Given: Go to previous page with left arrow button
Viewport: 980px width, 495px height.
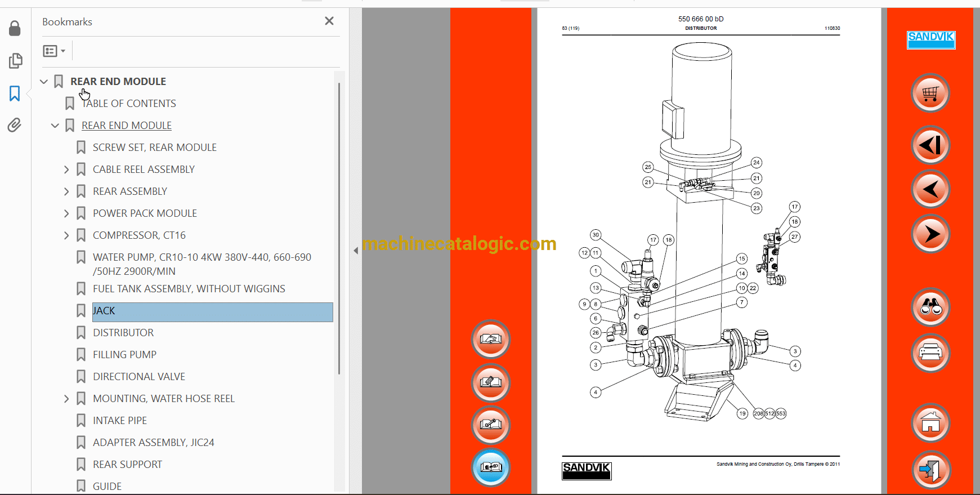Looking at the screenshot, I should point(930,189).
